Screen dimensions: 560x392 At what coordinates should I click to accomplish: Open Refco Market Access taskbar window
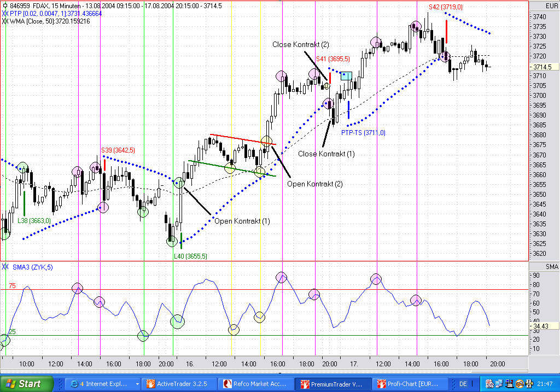(256, 384)
